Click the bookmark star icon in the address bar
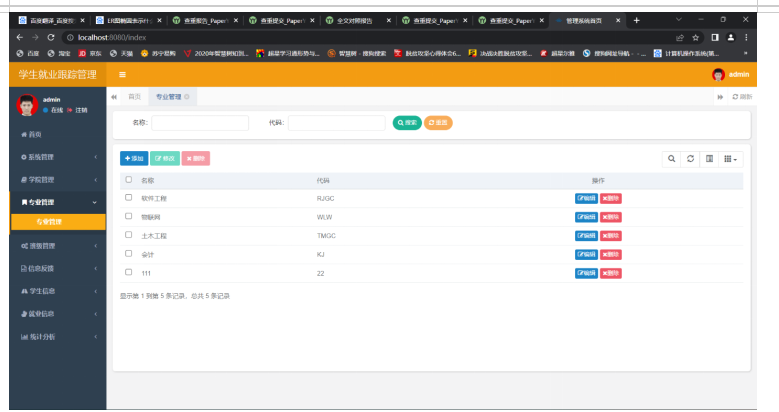The height and width of the screenshot is (412, 779). tap(696, 37)
